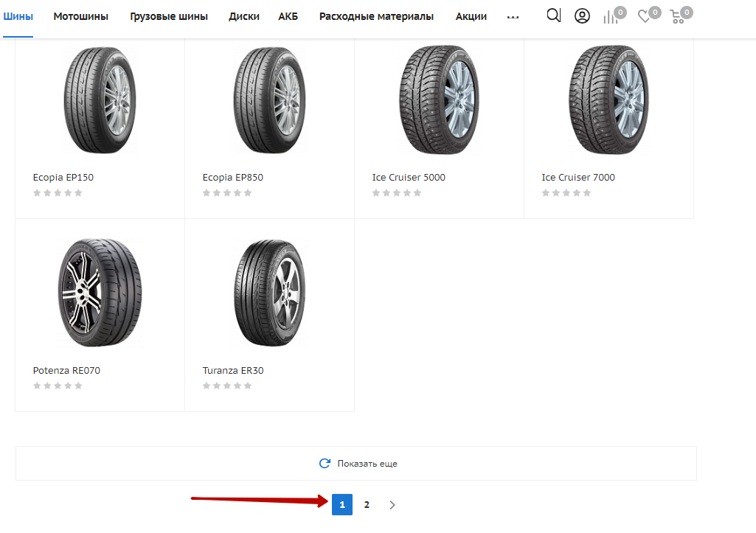Rate Ecopia EP150 five stars

coord(79,192)
